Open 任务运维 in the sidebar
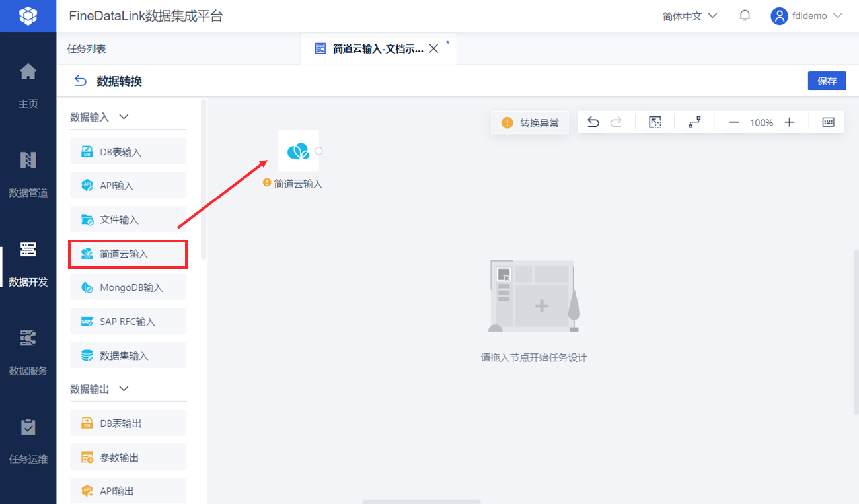Viewport: 859px width, 504px height. tap(28, 441)
